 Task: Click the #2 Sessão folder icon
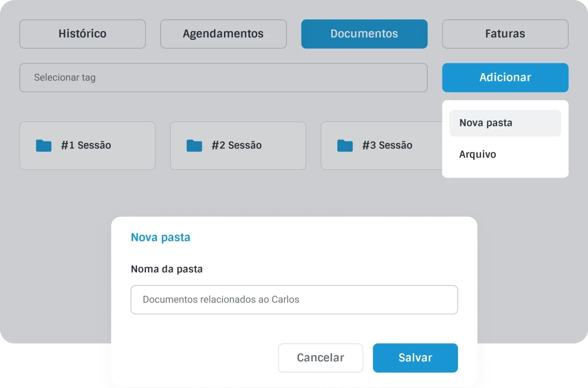point(194,145)
